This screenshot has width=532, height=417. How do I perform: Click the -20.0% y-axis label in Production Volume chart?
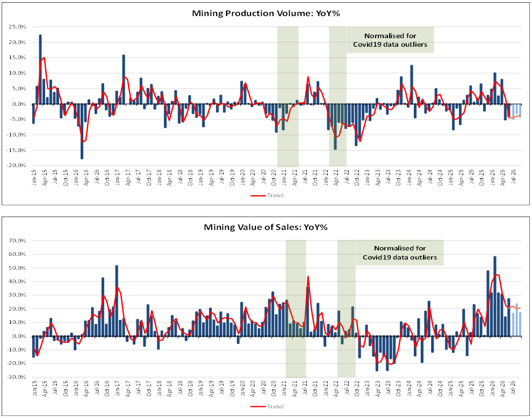pos(17,166)
